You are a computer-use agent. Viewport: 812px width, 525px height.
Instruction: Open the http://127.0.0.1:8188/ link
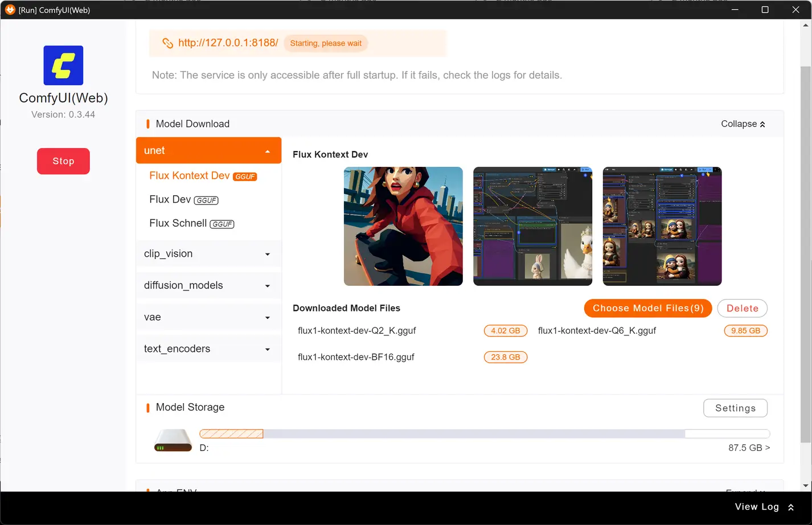[228, 43]
